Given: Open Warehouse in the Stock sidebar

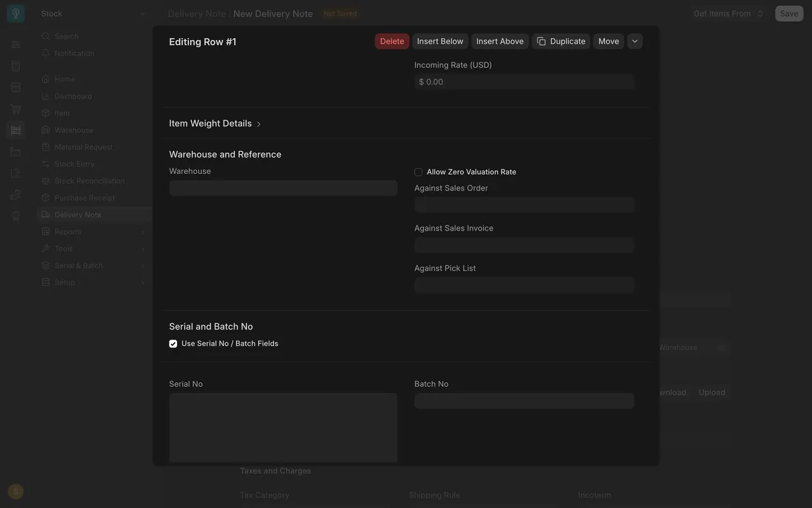Looking at the screenshot, I should click(x=94, y=130).
